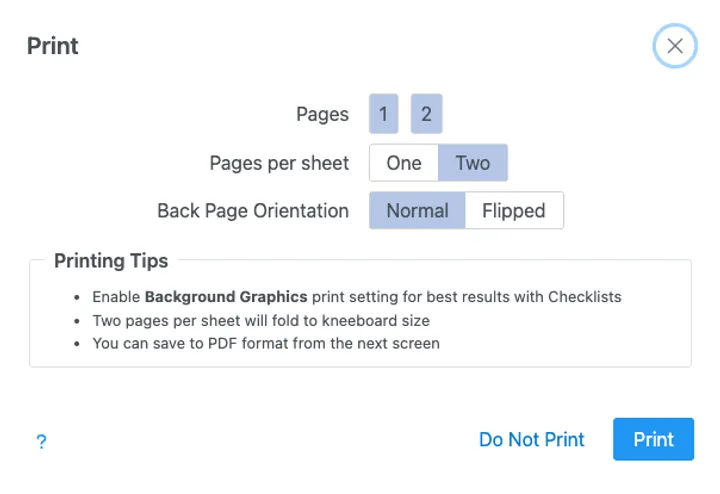Select One page per sheet

click(x=404, y=163)
